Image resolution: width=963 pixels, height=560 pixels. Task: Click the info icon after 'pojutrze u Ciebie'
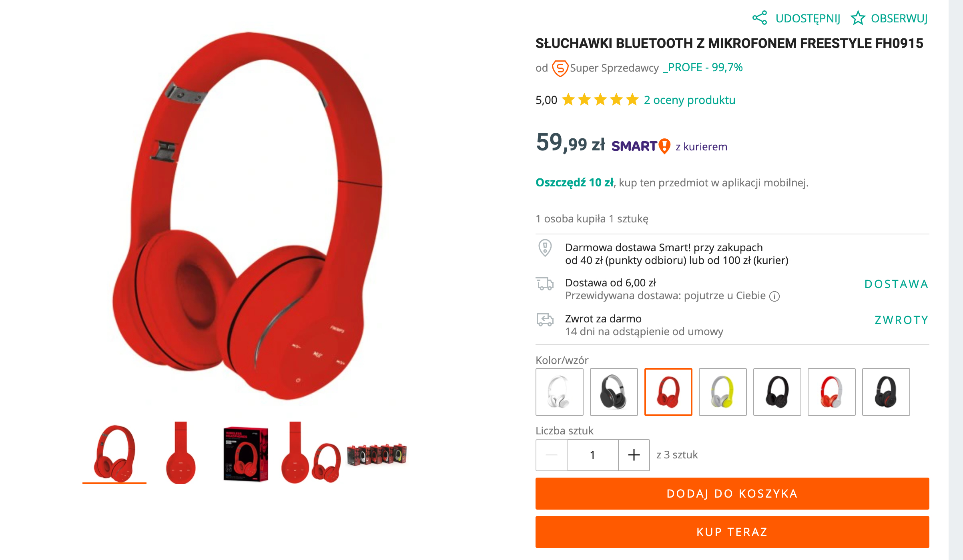tap(774, 296)
